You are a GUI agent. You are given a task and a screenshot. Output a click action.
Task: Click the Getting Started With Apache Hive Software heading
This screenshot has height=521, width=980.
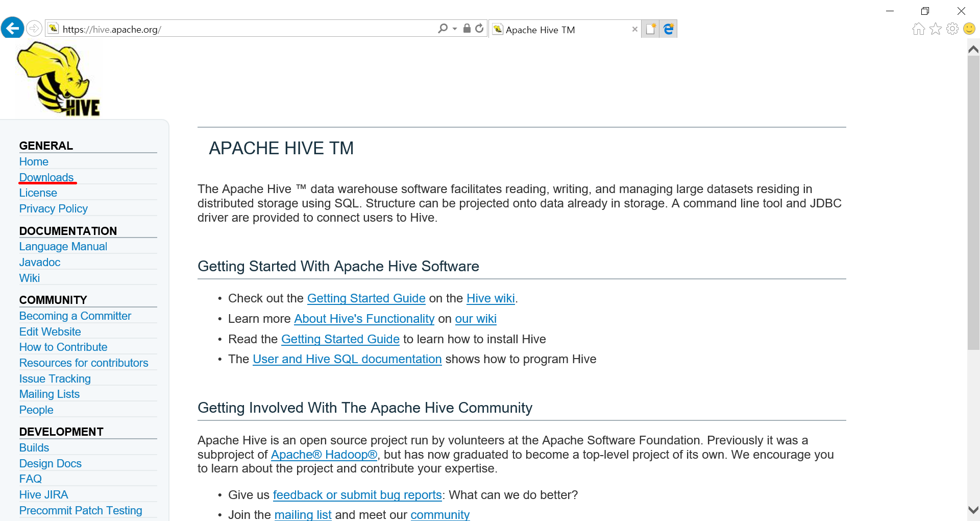pyautogui.click(x=338, y=266)
